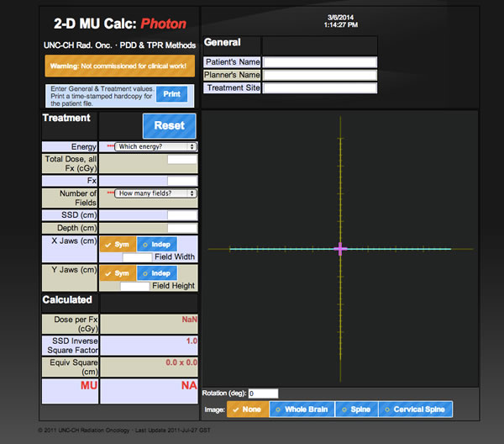Click the Total Dose input field
This screenshot has width=504, height=444.
pyautogui.click(x=182, y=159)
